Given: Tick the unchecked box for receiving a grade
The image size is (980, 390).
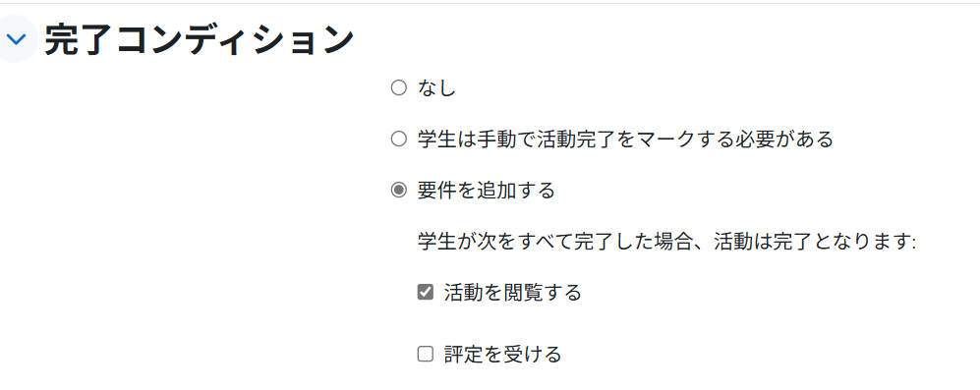Looking at the screenshot, I should pos(425,355).
